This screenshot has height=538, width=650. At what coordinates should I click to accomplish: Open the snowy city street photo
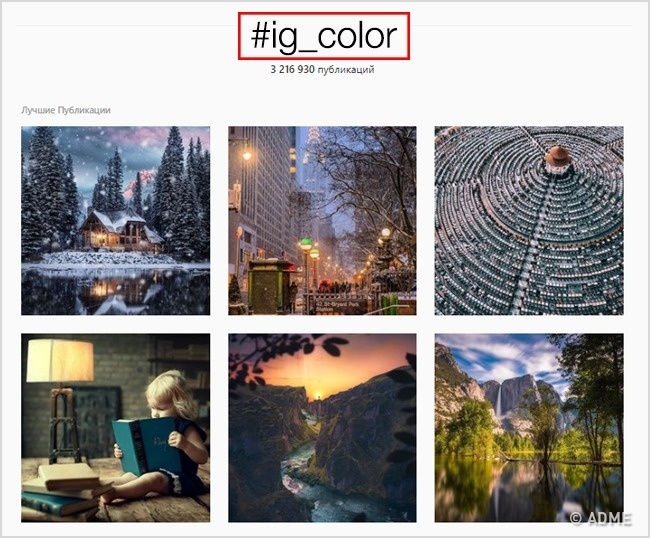click(x=322, y=221)
